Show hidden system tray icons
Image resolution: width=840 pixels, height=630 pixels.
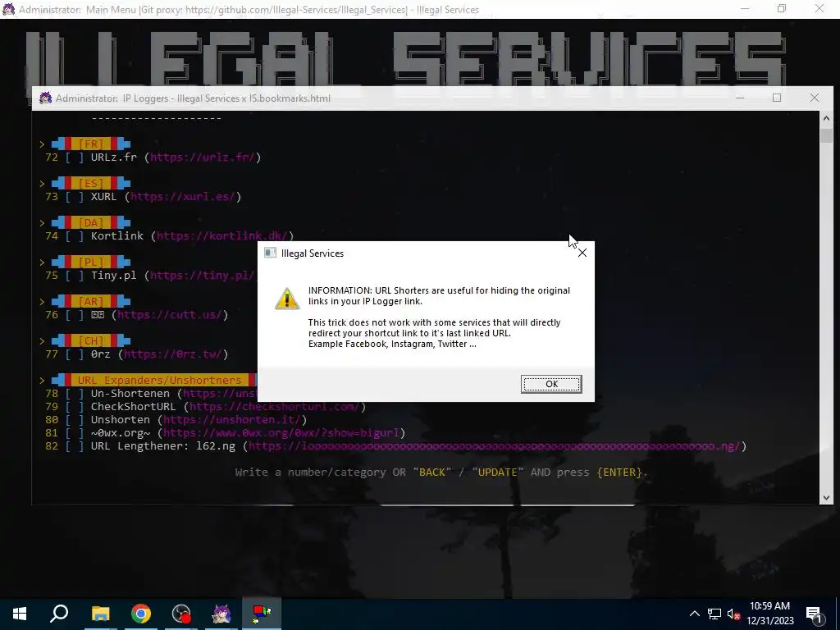coord(694,614)
